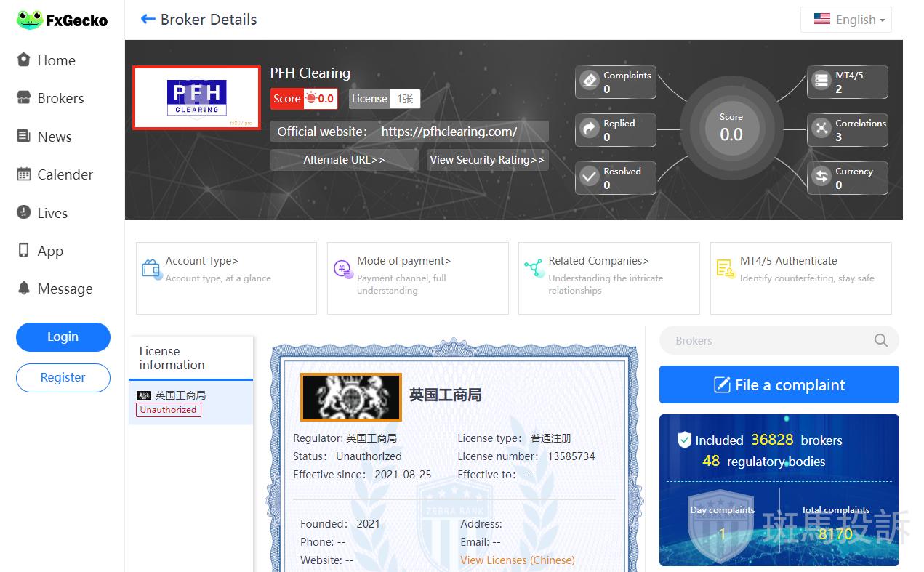The width and height of the screenshot is (924, 572).
Task: Click the FxGecko frog logo
Action: [30, 20]
